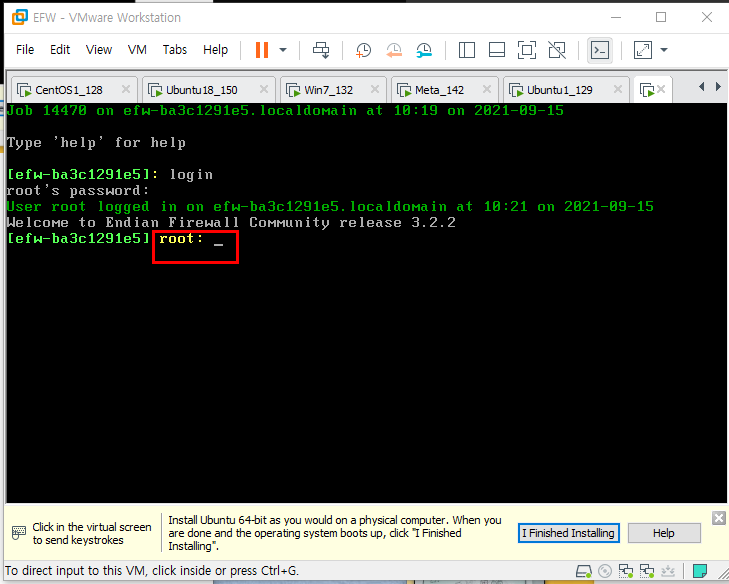Open the Edit menu
The height and width of the screenshot is (584, 729).
click(60, 50)
